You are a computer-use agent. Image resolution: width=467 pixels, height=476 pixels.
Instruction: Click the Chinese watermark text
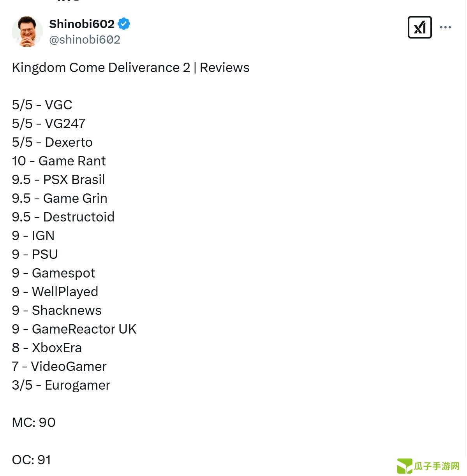437,466
